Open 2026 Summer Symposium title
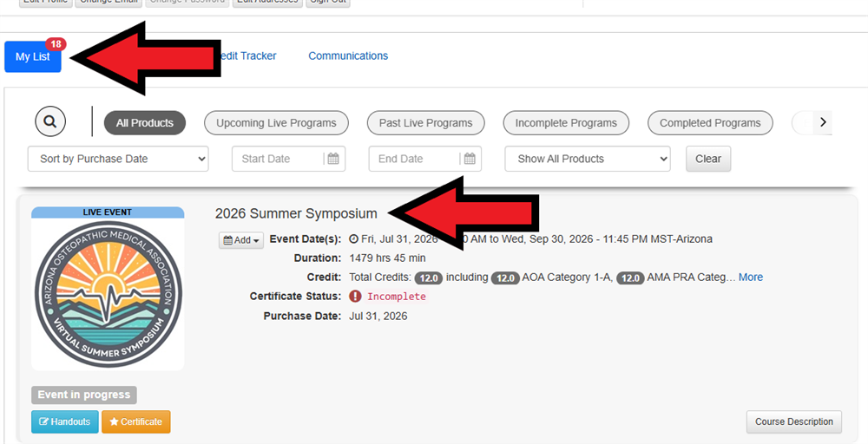868x444 pixels. point(296,213)
